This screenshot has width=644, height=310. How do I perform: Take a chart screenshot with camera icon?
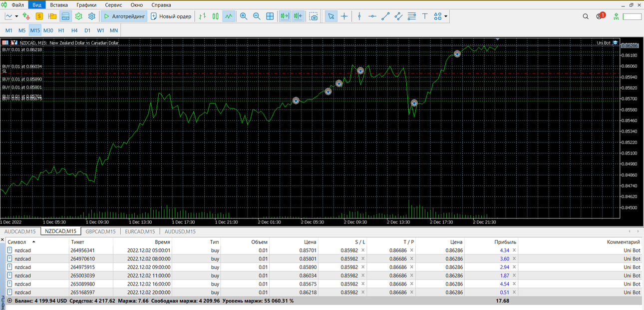pos(314,16)
